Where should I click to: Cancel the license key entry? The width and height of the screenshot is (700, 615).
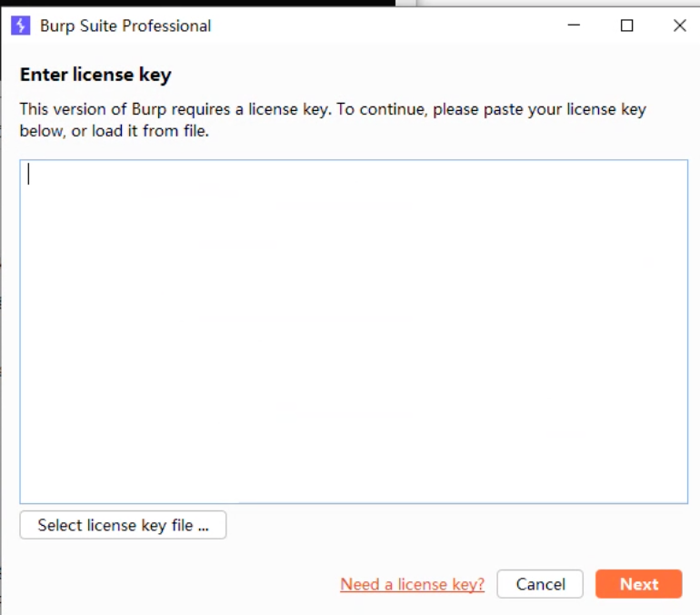coord(540,584)
